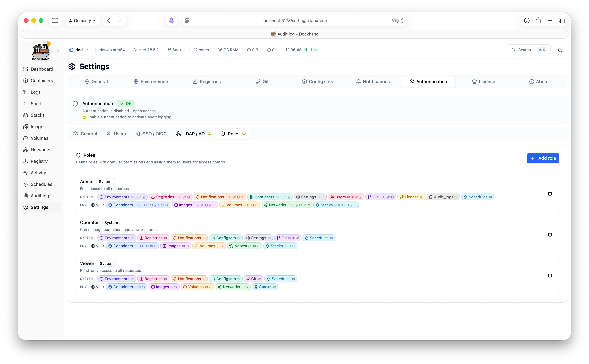The image size is (589, 364).
Task: Collapse sidebar using panel icon near logo
Action: [58, 51]
